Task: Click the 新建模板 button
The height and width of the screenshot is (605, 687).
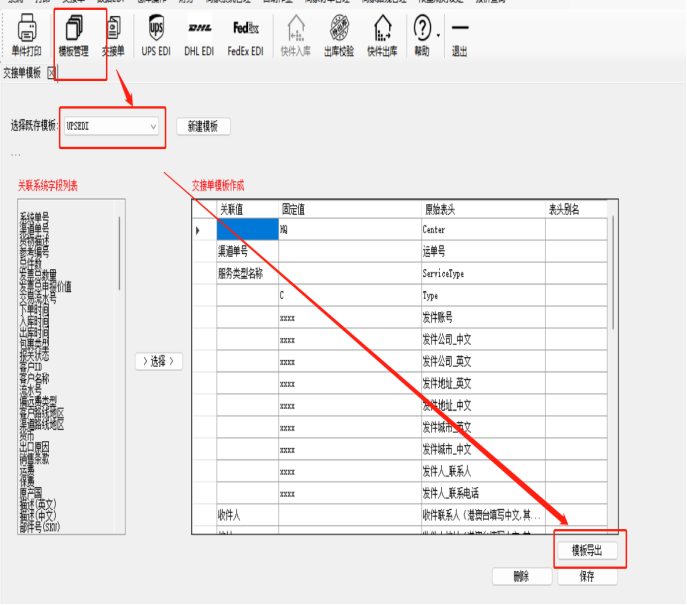Action: point(203,127)
